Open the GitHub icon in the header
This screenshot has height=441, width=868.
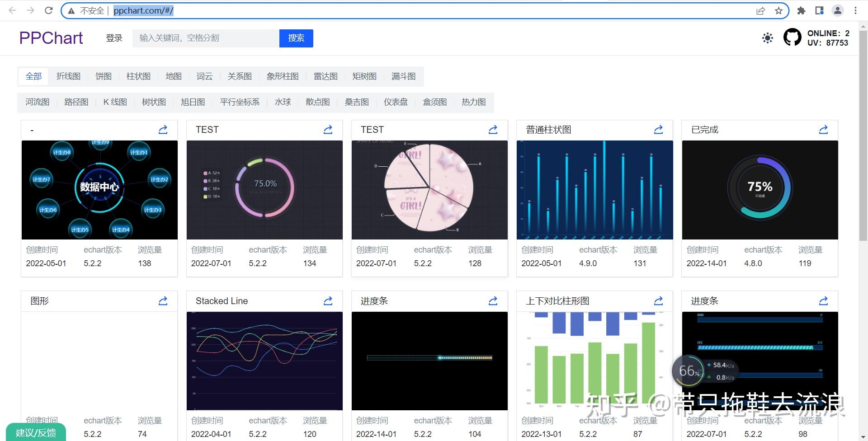(x=793, y=38)
